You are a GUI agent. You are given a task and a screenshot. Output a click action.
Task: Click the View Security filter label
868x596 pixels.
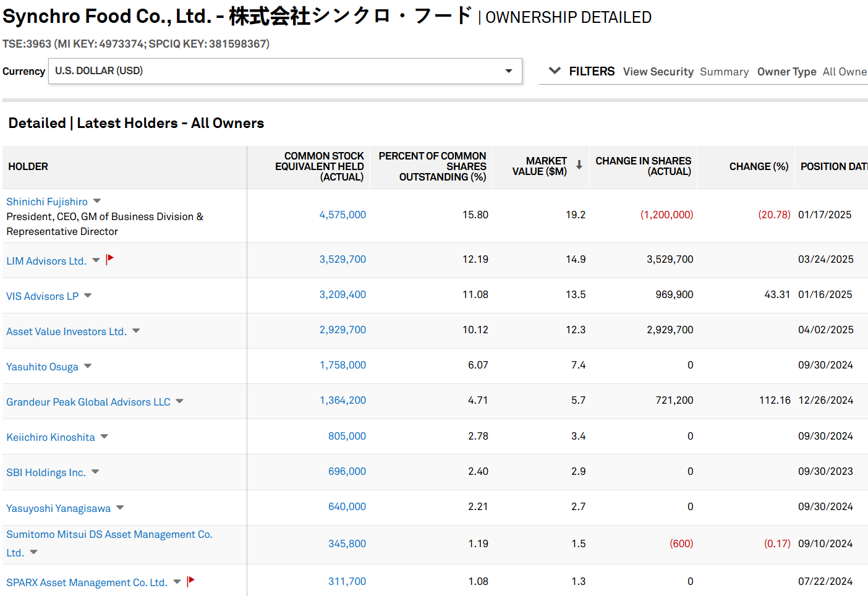(658, 72)
